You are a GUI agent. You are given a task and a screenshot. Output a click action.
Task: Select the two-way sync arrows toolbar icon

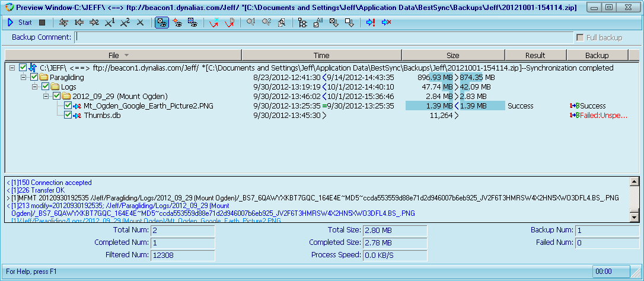pyautogui.click(x=63, y=23)
